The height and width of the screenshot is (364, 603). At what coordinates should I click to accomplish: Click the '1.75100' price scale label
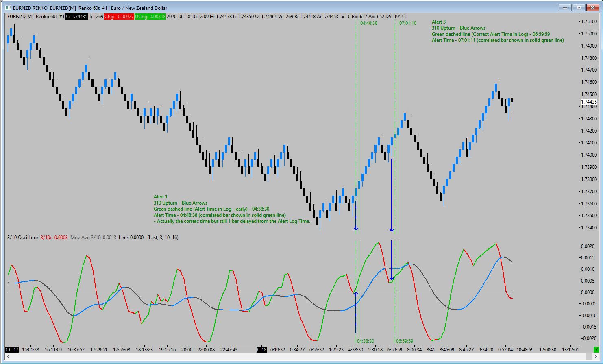click(589, 22)
